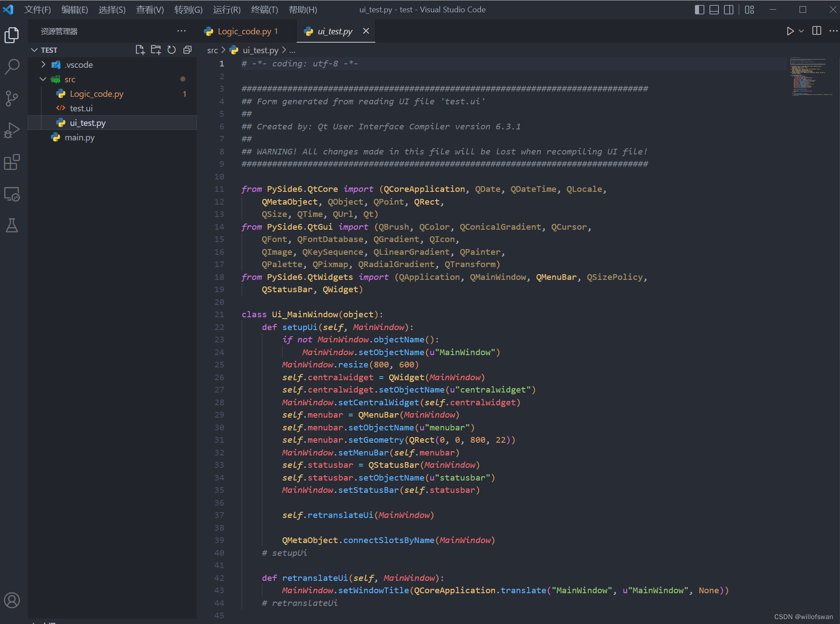Open the Source Control view icon
Viewport: 840px width, 624px height.
click(x=12, y=99)
